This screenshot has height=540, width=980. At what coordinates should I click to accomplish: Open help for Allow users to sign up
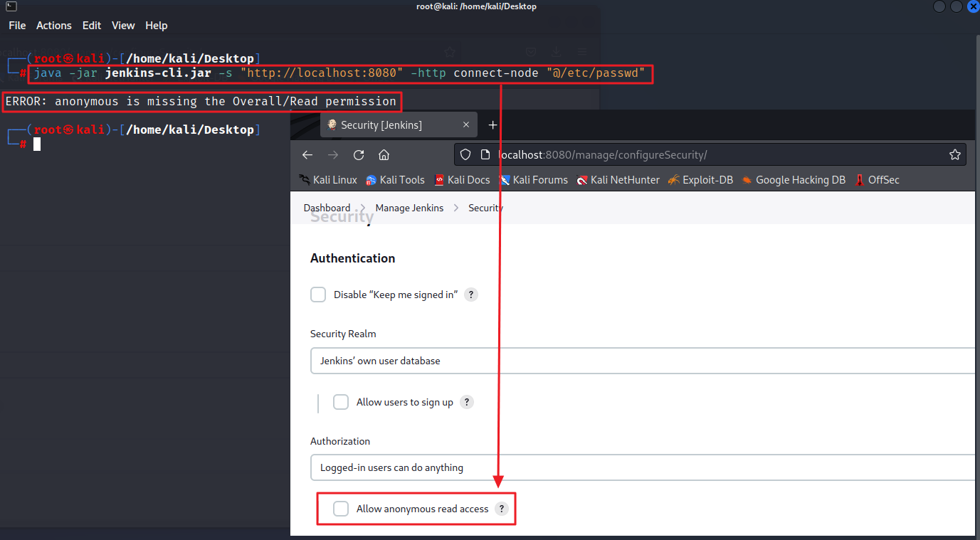point(466,402)
